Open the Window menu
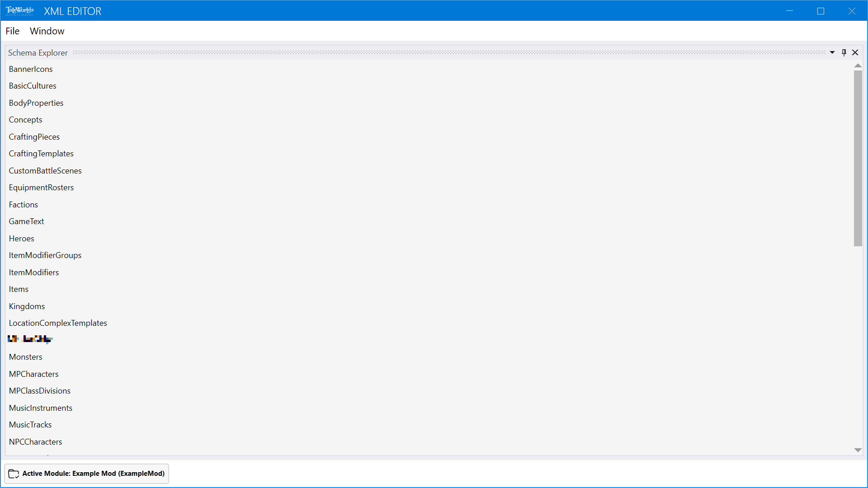This screenshot has width=868, height=488. click(47, 31)
